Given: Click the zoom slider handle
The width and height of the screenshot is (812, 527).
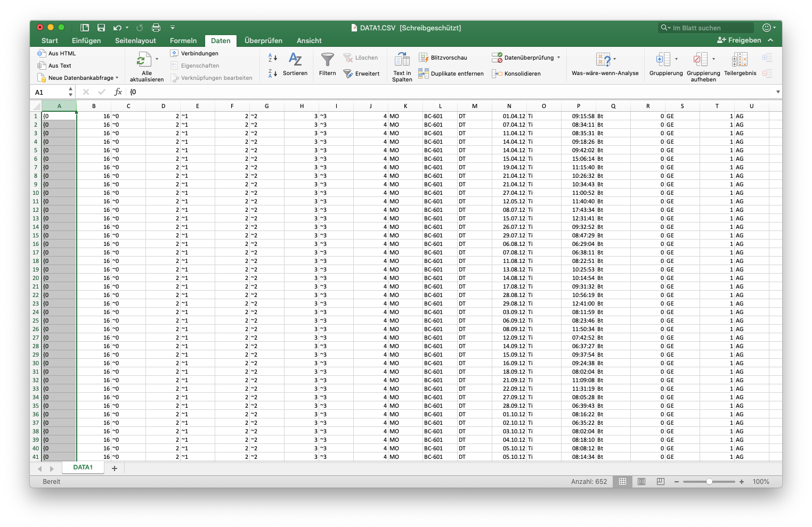Looking at the screenshot, I should click(709, 482).
